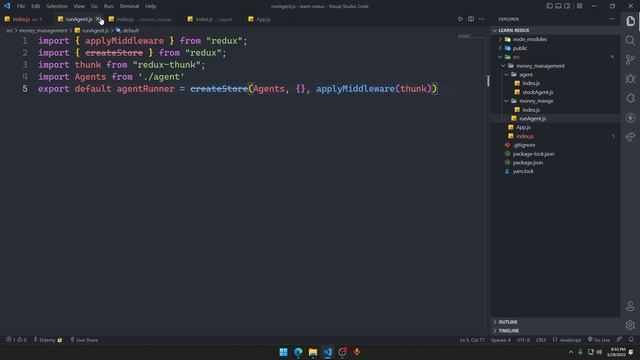640x360 pixels.
Task: Click the Customize Layout icon in the title bar
Action: (x=579, y=6)
